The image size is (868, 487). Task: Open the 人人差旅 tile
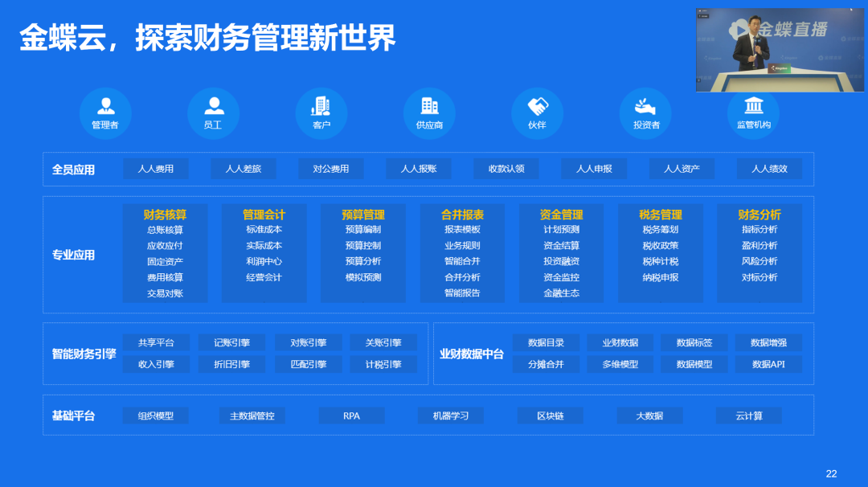tap(244, 169)
